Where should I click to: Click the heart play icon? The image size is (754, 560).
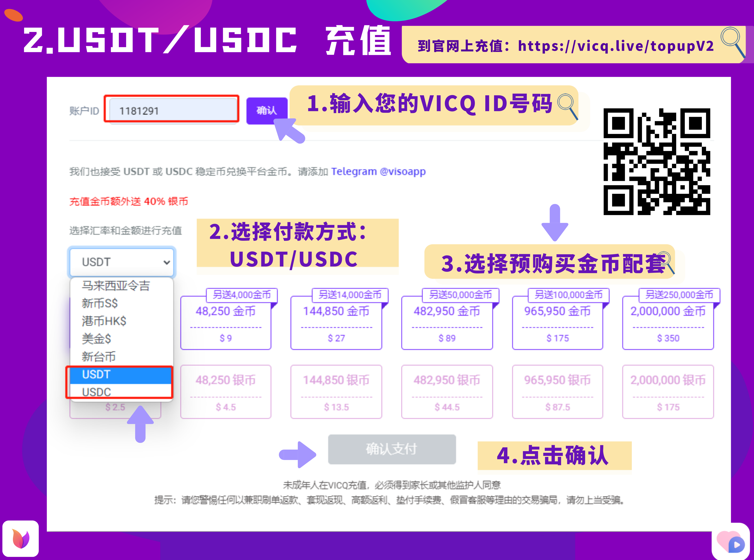click(x=731, y=541)
